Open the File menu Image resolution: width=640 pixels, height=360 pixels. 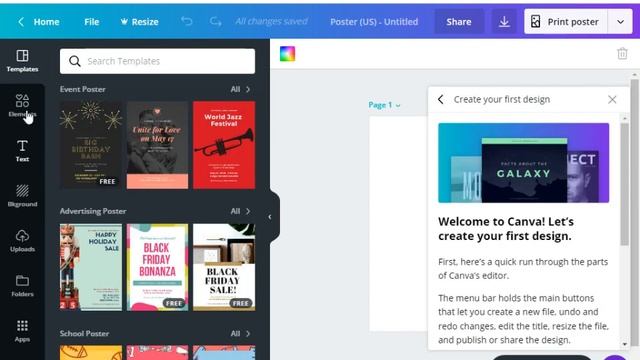[x=91, y=22]
